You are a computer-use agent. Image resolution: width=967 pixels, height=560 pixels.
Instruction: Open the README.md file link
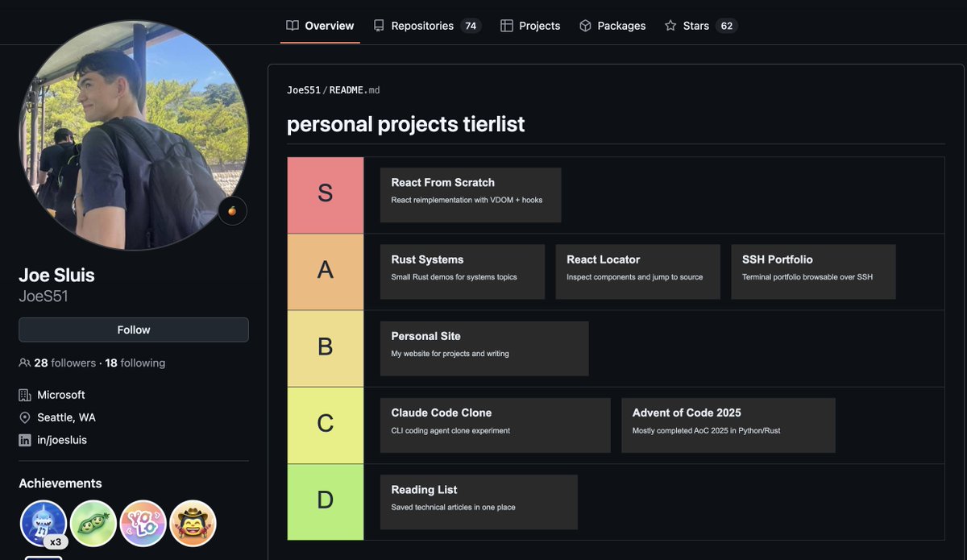tap(355, 90)
